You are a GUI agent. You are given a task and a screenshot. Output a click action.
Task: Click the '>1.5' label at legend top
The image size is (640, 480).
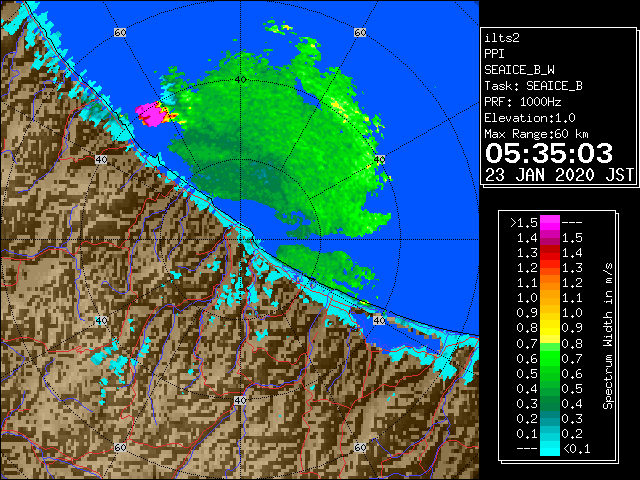(524, 223)
